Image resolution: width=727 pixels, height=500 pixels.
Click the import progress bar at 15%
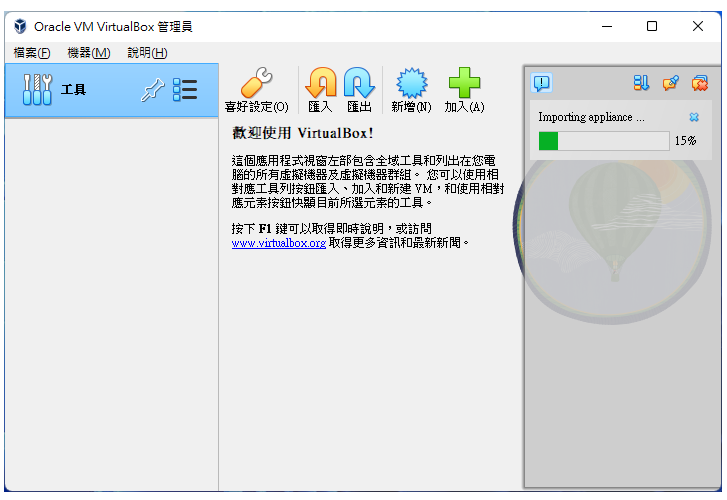point(604,141)
